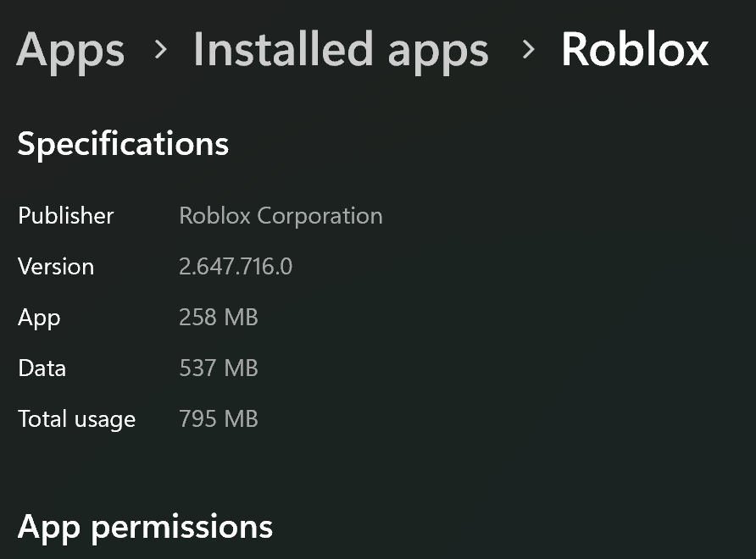Click the Specifications section heading
This screenshot has width=756, height=559.
[x=123, y=144]
